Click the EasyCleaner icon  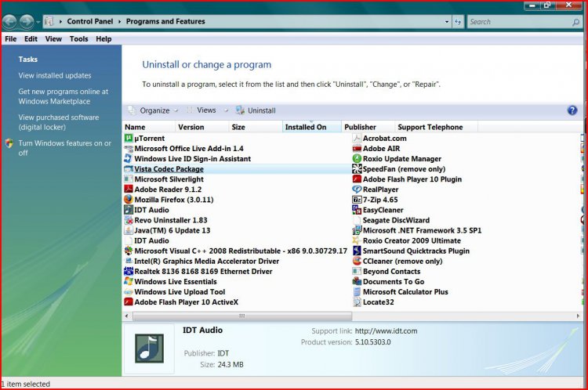click(x=357, y=210)
